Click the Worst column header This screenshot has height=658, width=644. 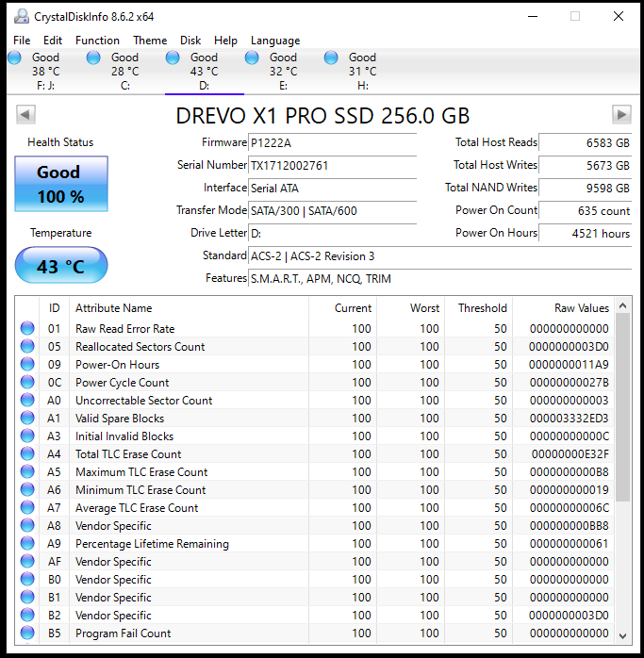[411, 308]
